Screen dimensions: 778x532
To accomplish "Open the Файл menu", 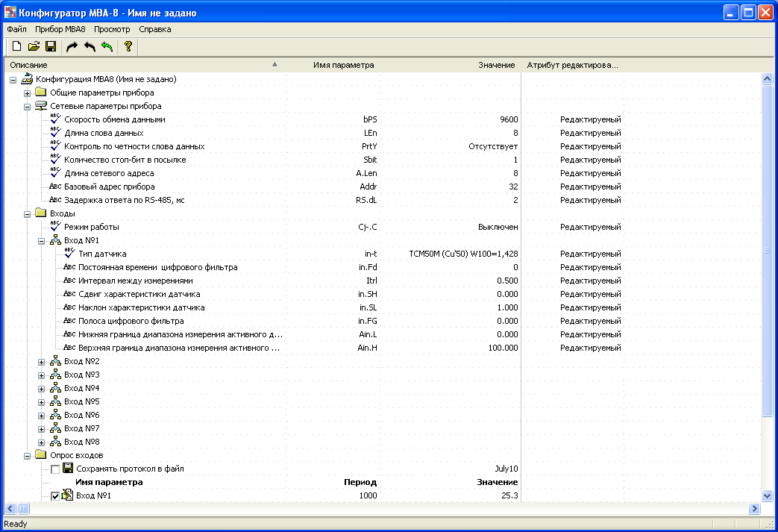I will (x=17, y=29).
